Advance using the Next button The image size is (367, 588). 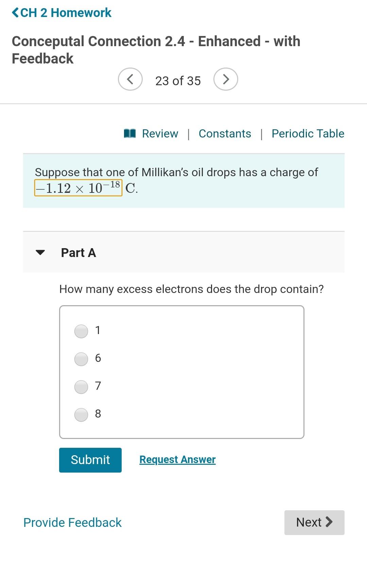[314, 522]
